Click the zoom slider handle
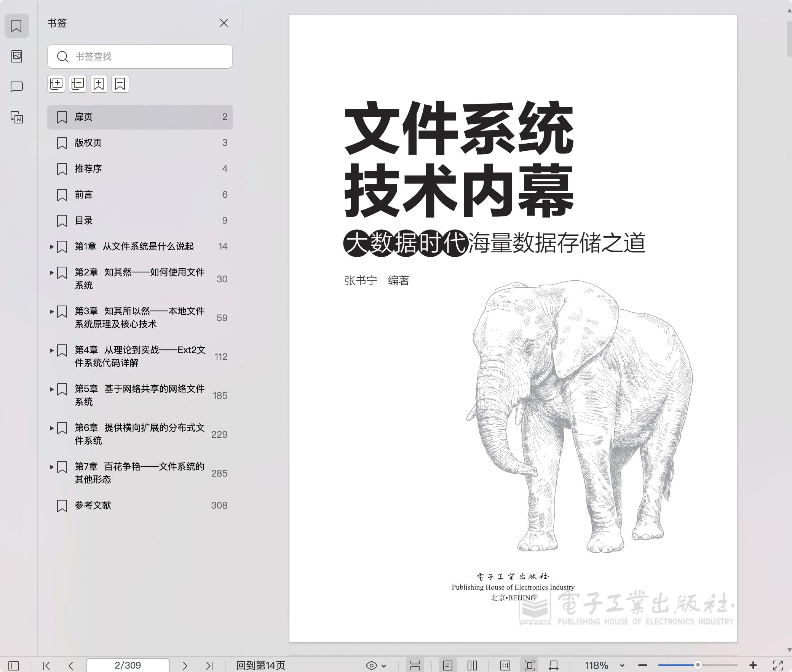This screenshot has height=672, width=792. tap(698, 665)
